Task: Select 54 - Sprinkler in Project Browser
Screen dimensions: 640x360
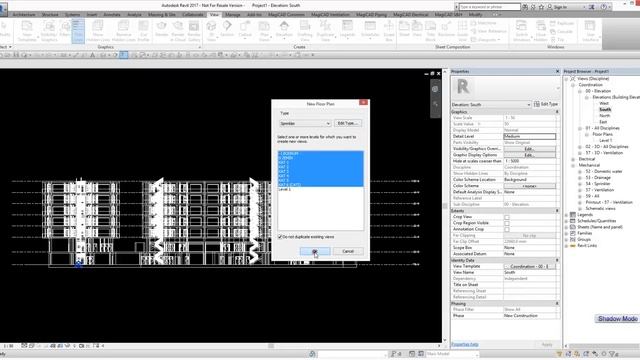Action: 598,184
